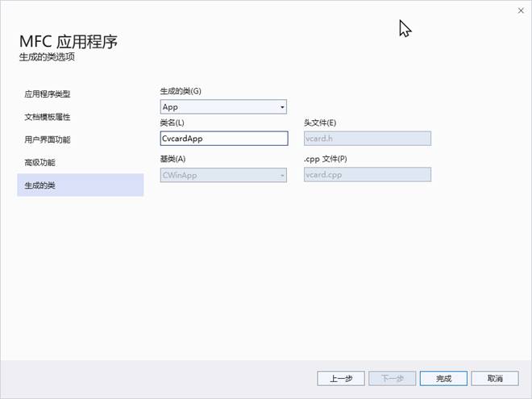This screenshot has height=399, width=532.
Task: Cancel the wizard with the 取消 button
Action: click(494, 378)
